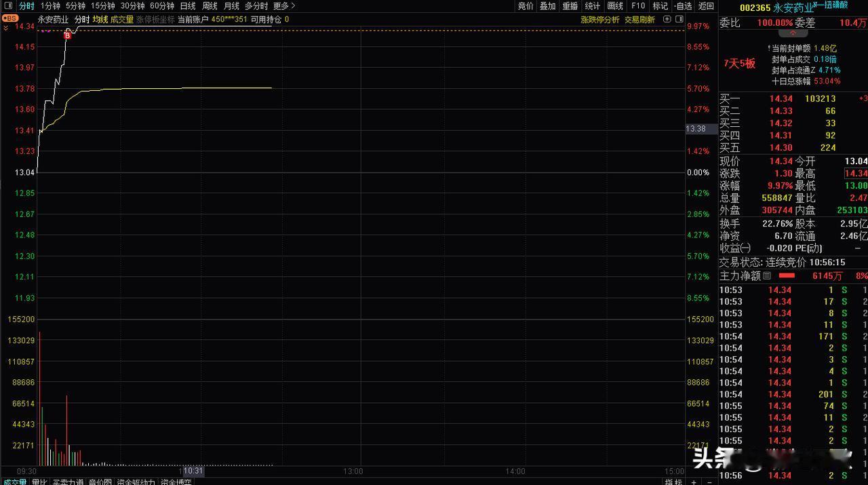Switch to the 分时 chart tab
The width and height of the screenshot is (868, 485).
(26, 6)
